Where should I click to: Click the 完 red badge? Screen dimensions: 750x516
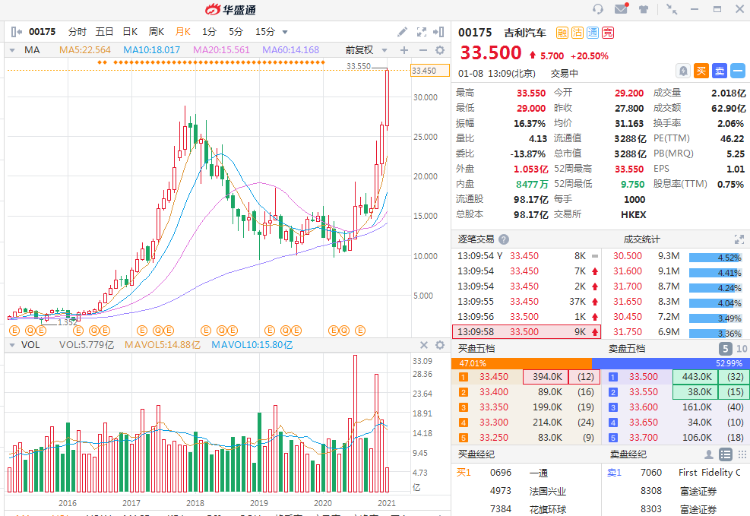[x=608, y=33]
